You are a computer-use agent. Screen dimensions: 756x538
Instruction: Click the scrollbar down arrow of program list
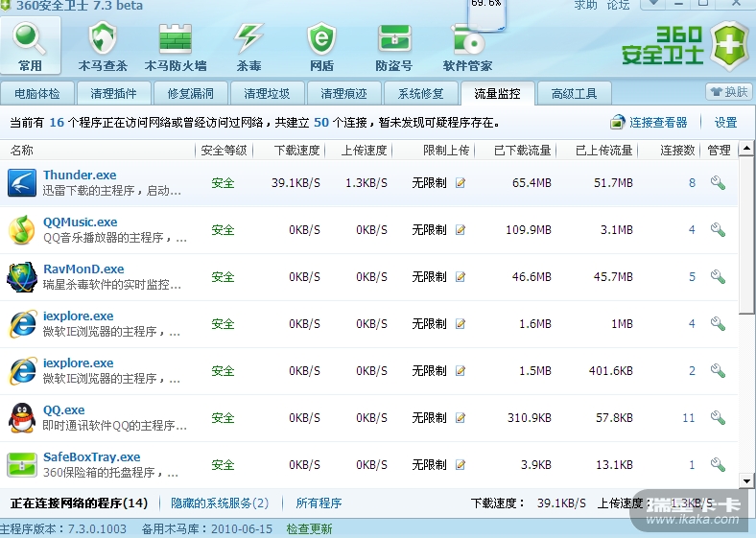pos(747,480)
